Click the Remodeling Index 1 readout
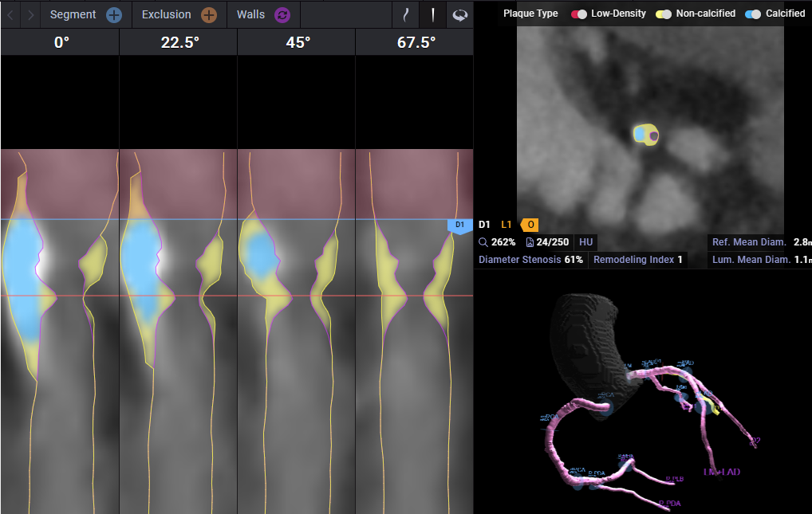Viewport: 812px width, 514px height. click(637, 260)
